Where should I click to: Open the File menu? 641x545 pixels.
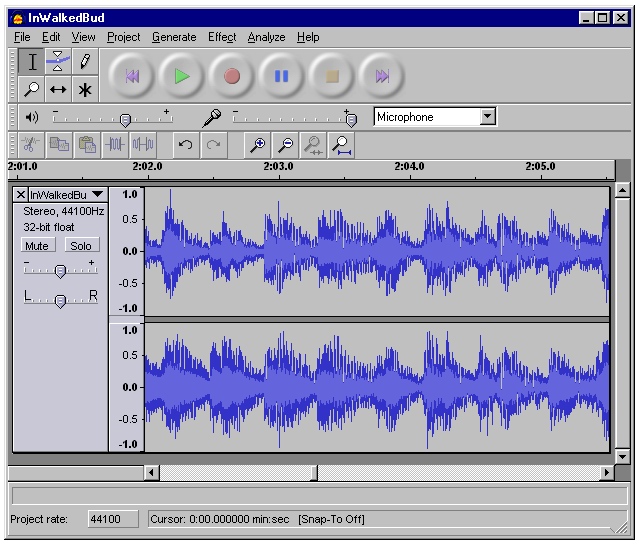tap(22, 37)
